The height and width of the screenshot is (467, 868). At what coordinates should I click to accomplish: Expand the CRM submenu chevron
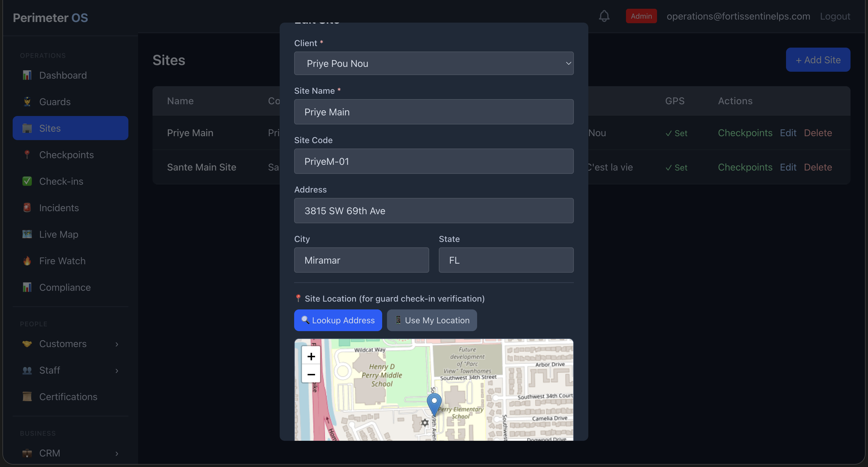click(x=117, y=453)
